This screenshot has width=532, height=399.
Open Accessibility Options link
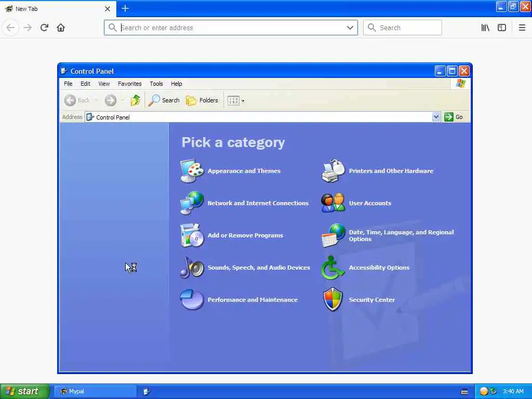click(379, 268)
